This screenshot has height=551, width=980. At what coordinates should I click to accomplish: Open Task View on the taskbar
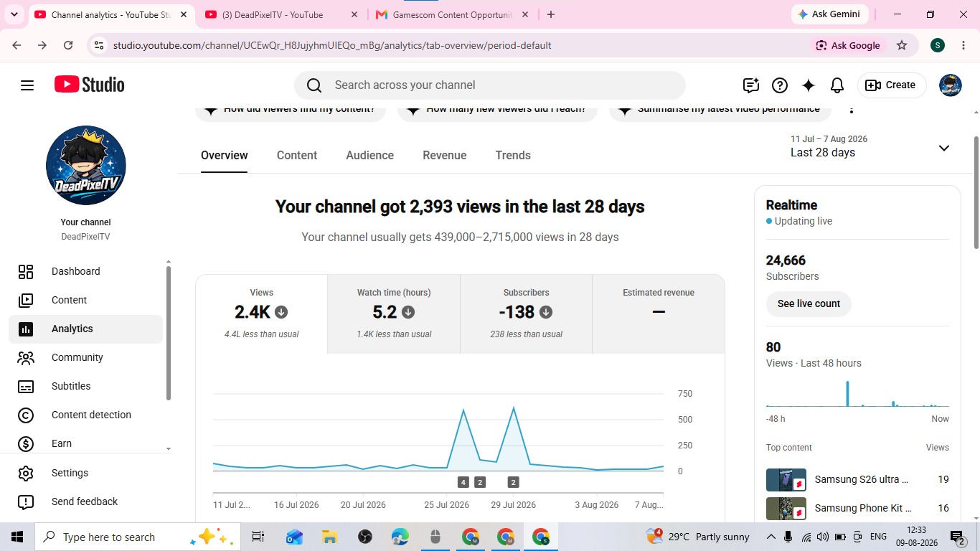258,537
